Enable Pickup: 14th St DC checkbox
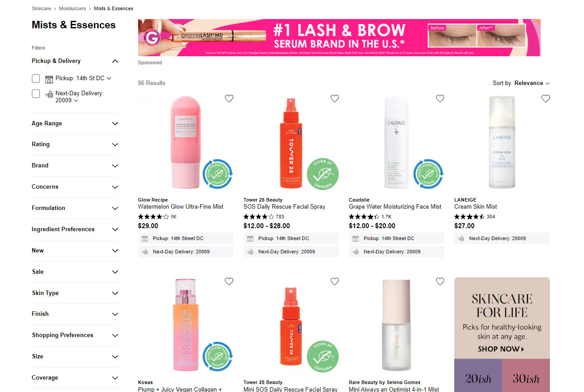 (x=36, y=78)
